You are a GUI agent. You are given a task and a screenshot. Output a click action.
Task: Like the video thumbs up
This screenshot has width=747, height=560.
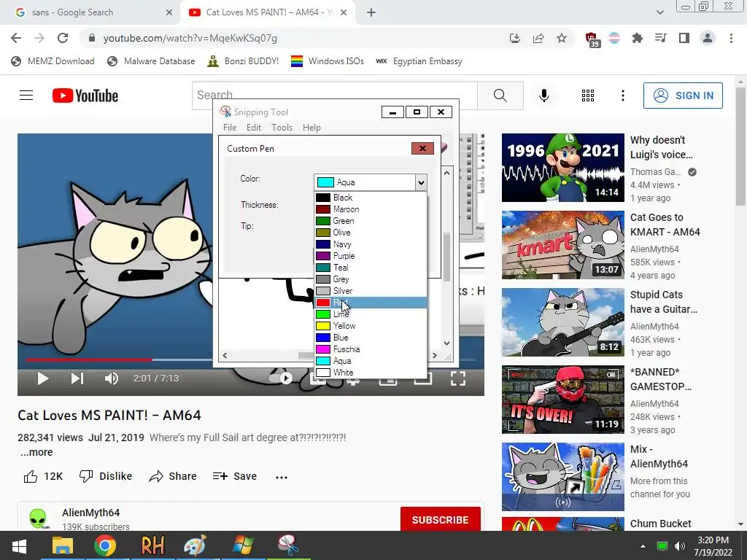pyautogui.click(x=43, y=476)
